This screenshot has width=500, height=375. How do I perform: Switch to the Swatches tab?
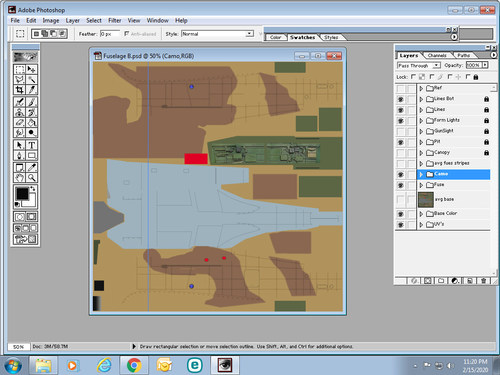302,37
